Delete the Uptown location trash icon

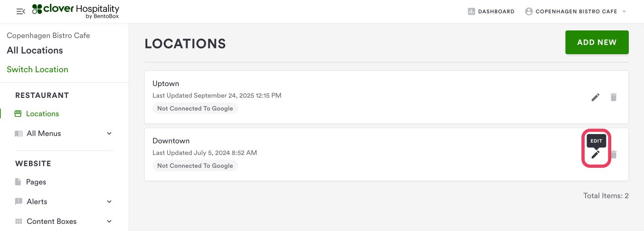click(x=614, y=97)
